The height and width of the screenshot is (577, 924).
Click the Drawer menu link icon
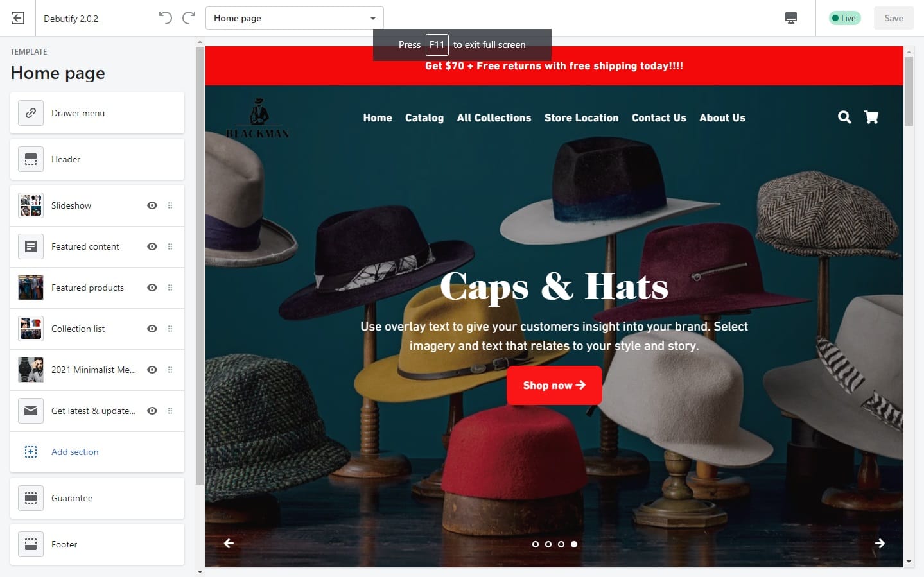pyautogui.click(x=31, y=113)
